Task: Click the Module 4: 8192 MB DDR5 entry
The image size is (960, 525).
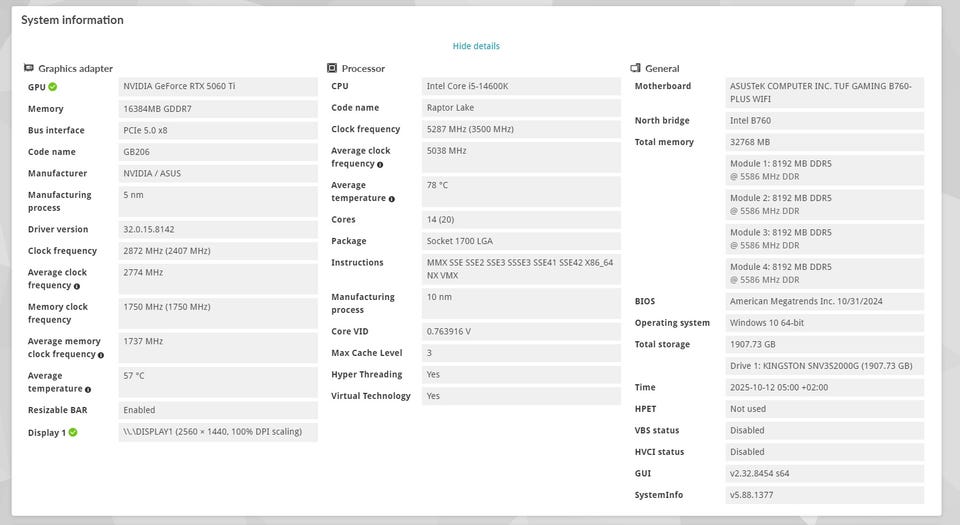Action: pyautogui.click(x=825, y=274)
